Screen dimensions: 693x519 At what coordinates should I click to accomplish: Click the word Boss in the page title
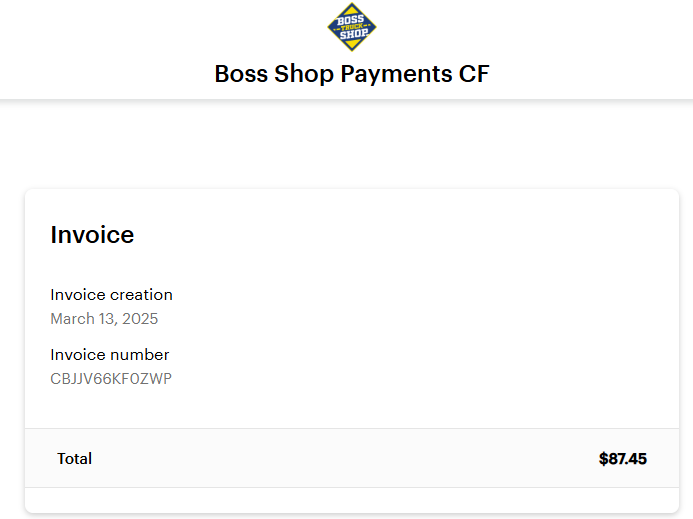pyautogui.click(x=241, y=73)
